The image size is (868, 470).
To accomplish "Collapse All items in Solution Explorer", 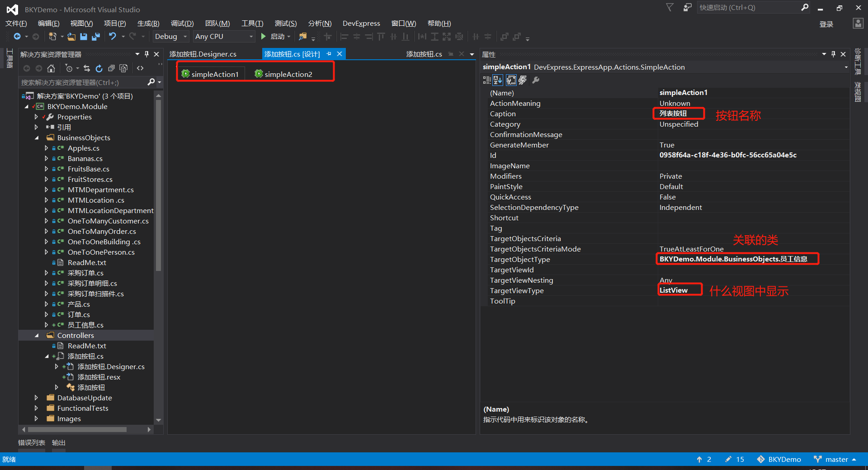I will click(111, 68).
